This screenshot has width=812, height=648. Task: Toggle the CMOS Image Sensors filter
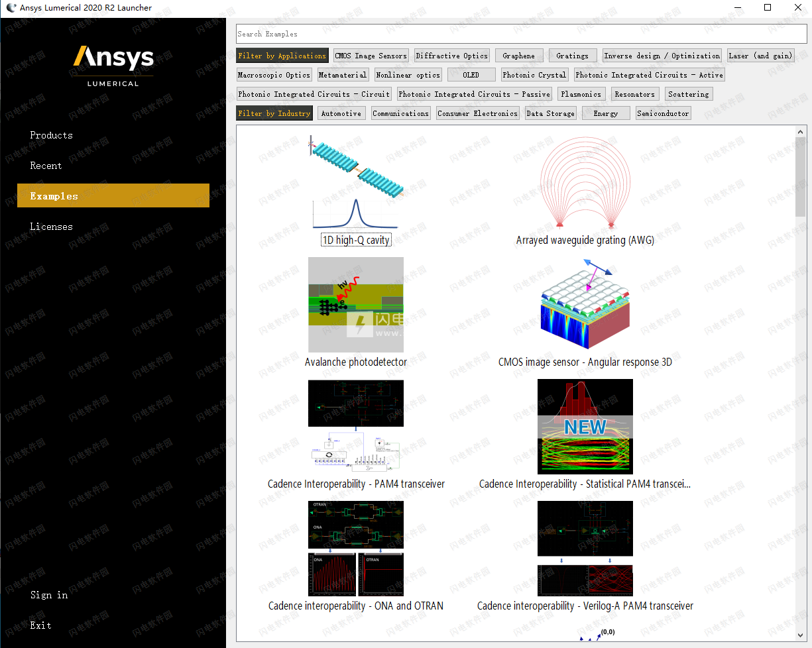click(x=371, y=56)
